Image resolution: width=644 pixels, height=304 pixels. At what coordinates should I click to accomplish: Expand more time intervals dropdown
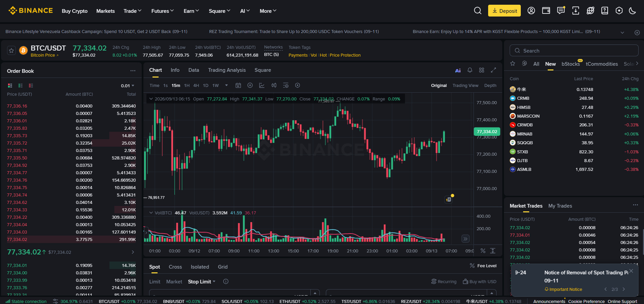point(227,86)
